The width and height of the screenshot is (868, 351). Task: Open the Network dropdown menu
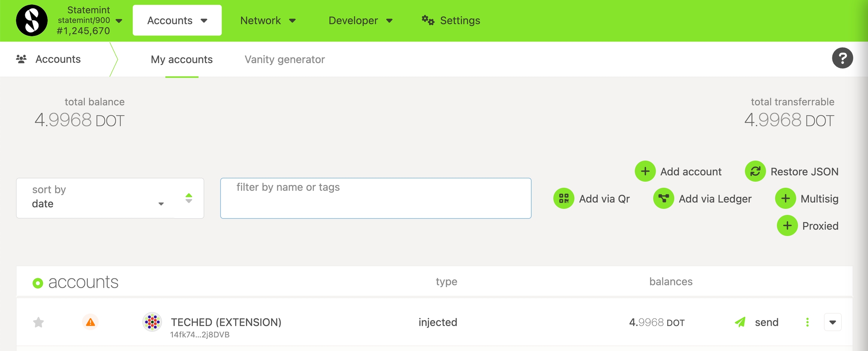point(267,20)
